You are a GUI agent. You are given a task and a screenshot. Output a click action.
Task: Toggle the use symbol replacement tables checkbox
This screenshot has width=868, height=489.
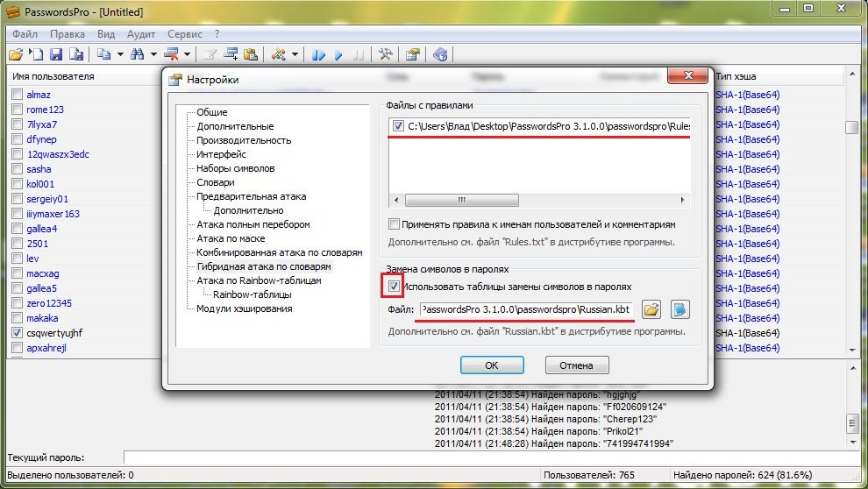coord(395,287)
